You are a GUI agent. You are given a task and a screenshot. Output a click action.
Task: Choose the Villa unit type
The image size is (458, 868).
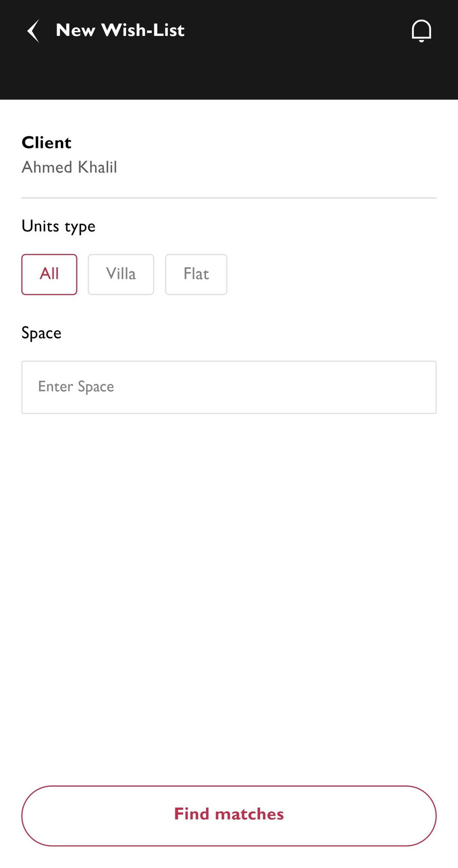tap(121, 274)
